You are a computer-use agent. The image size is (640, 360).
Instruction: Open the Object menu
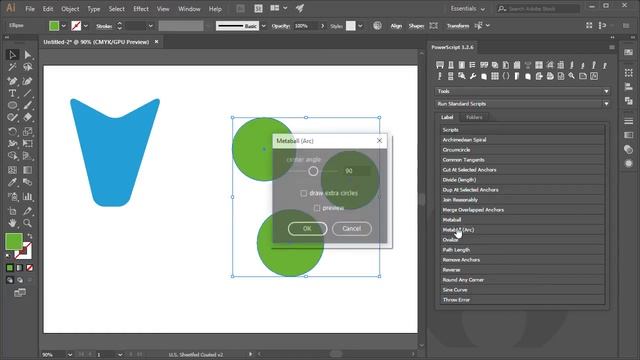point(70,9)
